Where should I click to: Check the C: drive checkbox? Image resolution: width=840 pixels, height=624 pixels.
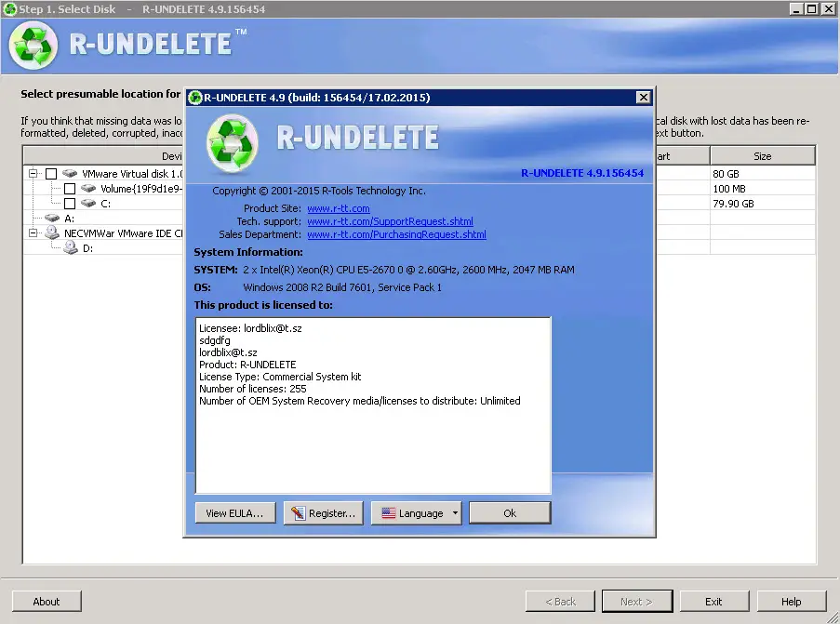[x=70, y=204]
